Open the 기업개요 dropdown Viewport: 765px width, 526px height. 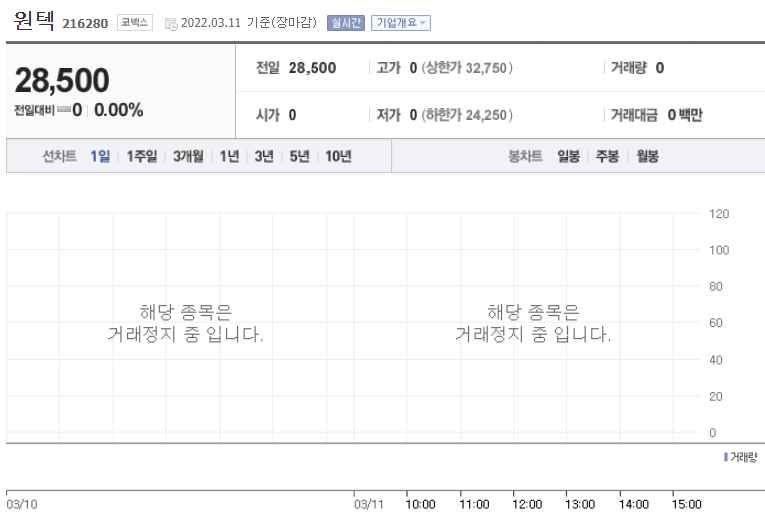click(401, 23)
